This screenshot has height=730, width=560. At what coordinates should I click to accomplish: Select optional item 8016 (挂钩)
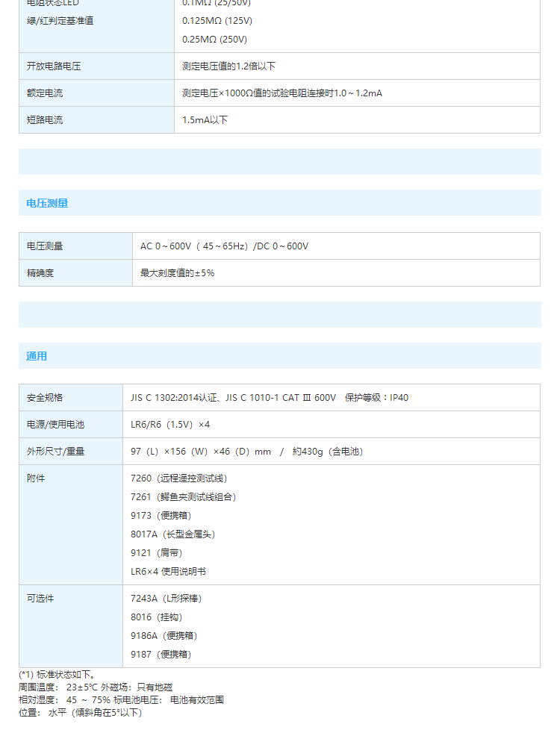pos(156,617)
